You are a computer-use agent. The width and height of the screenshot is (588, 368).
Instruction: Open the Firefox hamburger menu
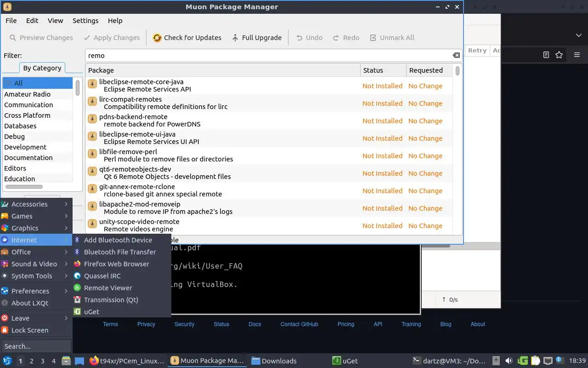coord(577,55)
